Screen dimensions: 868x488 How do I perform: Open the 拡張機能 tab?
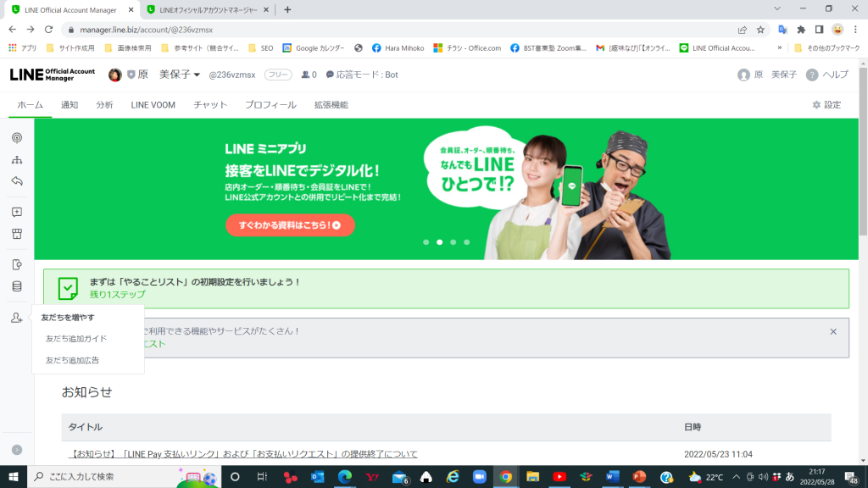[331, 104]
